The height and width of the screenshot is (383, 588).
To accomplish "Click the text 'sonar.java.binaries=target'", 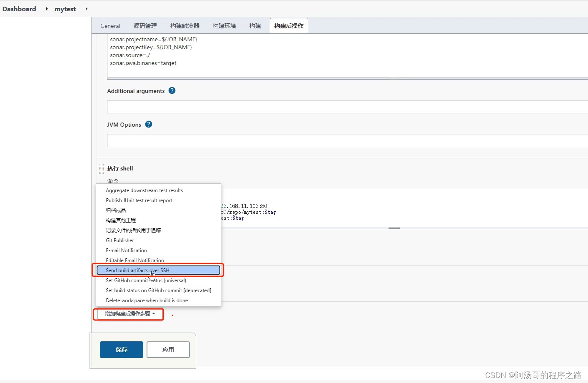I will [143, 63].
